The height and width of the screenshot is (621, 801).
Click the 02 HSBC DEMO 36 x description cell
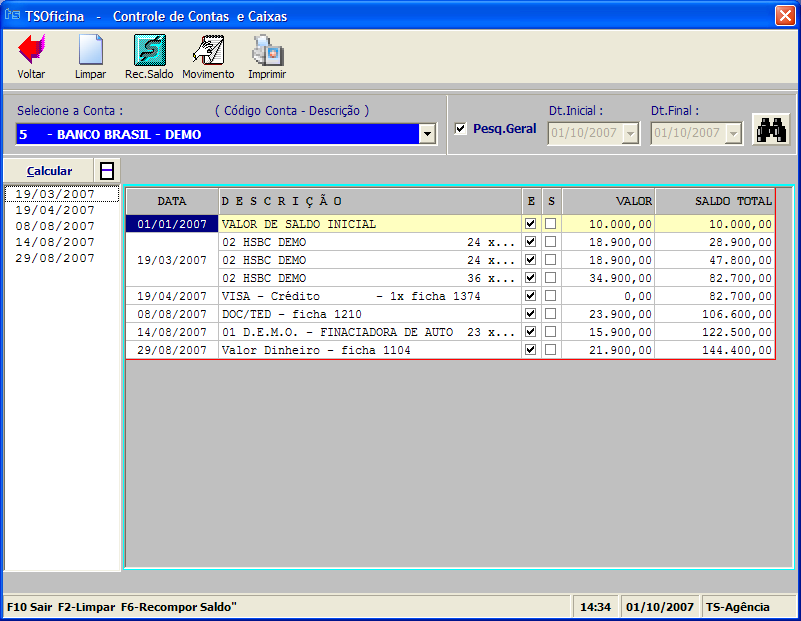370,278
